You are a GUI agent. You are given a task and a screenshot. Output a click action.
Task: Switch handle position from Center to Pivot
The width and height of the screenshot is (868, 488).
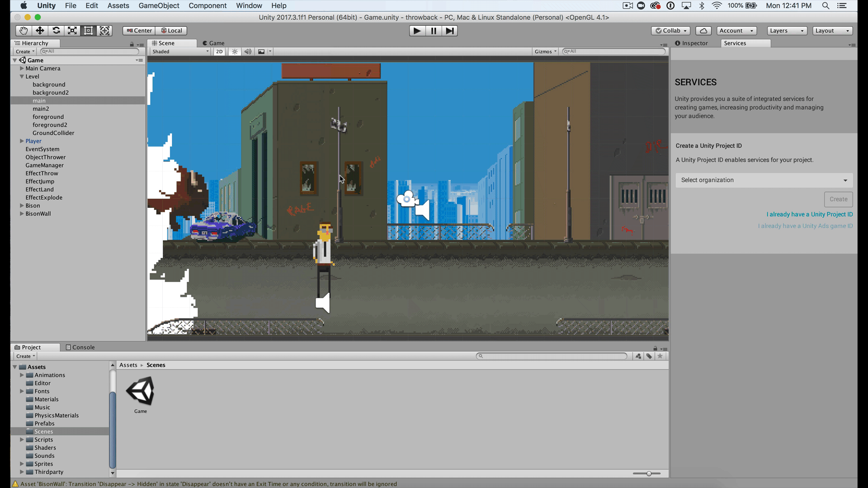139,30
